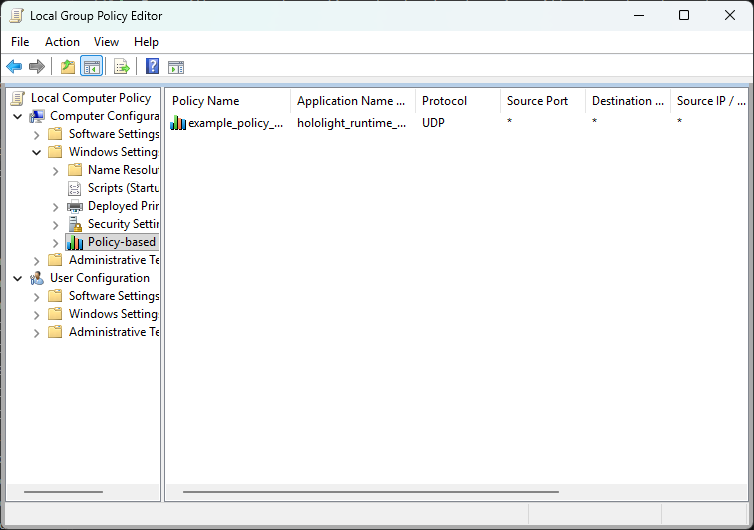
Task: Click the title bar application scroll icon
Action: point(16,16)
